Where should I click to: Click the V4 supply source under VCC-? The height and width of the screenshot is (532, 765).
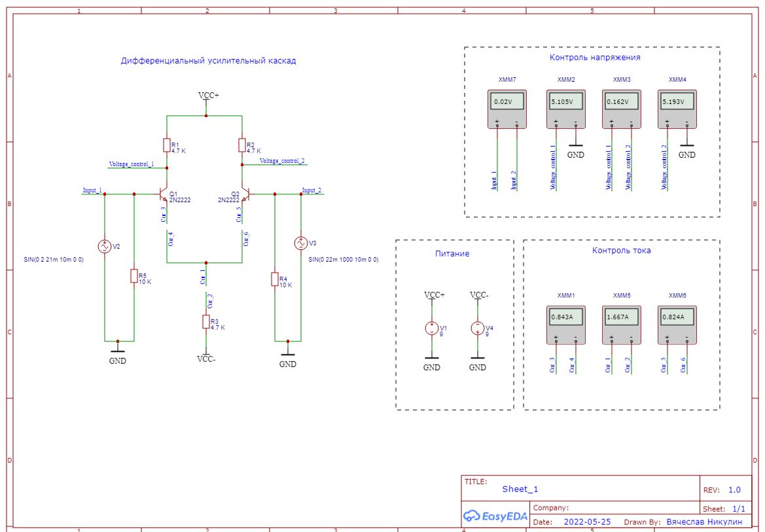click(478, 328)
